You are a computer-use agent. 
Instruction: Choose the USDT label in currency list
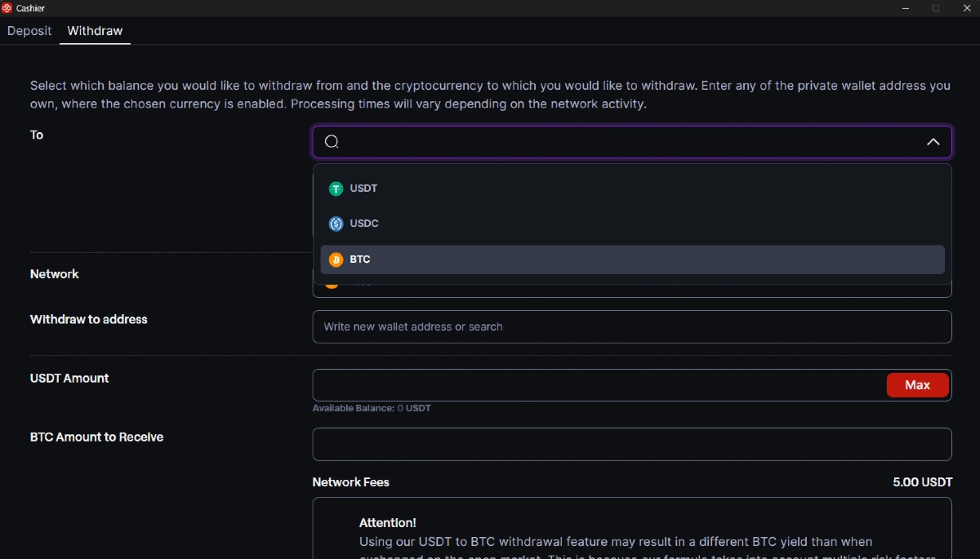coord(363,189)
